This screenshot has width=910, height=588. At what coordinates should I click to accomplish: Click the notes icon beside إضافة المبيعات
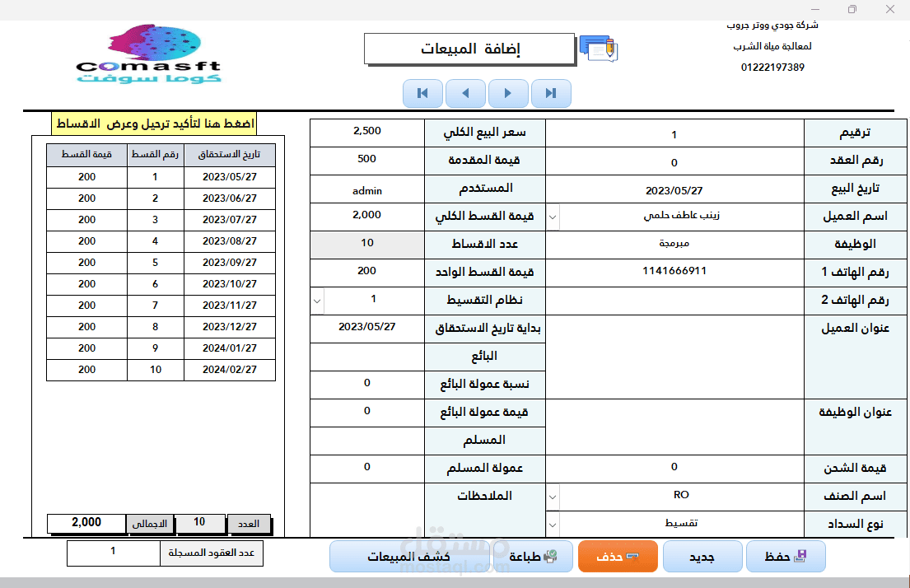600,49
